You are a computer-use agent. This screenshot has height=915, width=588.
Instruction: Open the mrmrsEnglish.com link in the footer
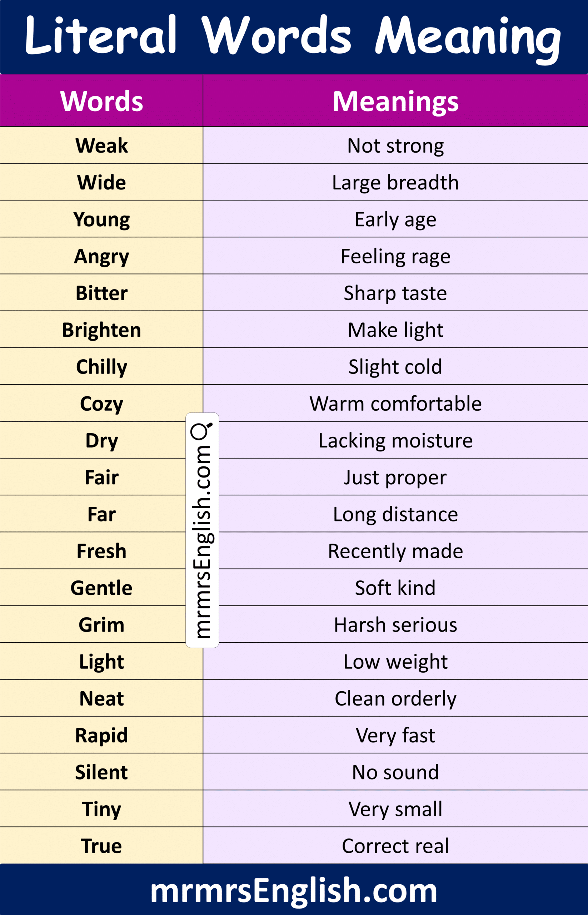[x=294, y=890]
